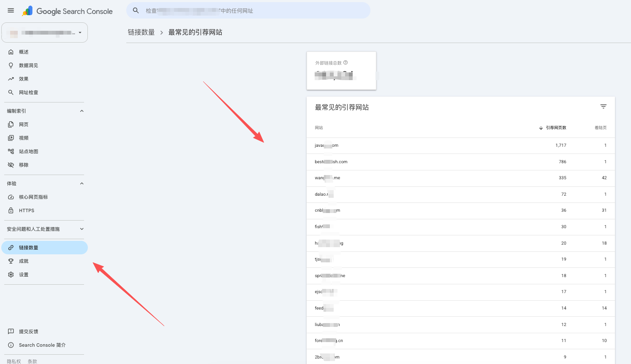Click 提交反馈 feedback icon
Screen dimensions: 631x364
(x=11, y=332)
